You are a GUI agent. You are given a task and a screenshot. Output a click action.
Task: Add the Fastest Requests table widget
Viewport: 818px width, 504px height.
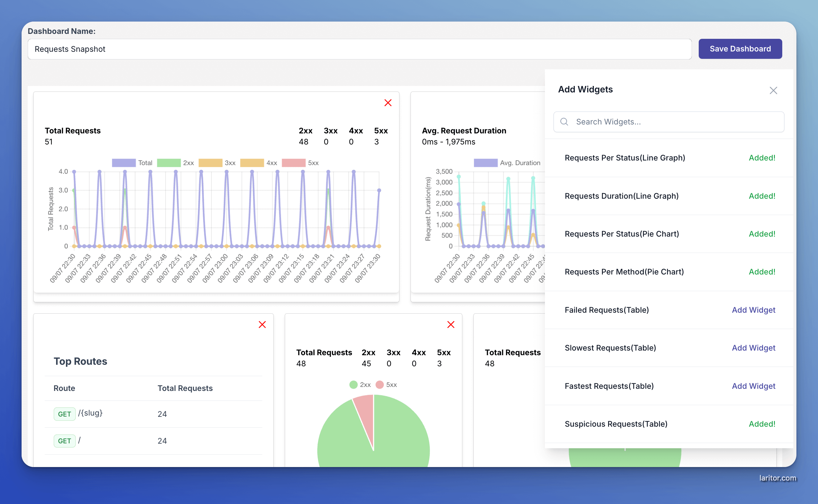754,386
